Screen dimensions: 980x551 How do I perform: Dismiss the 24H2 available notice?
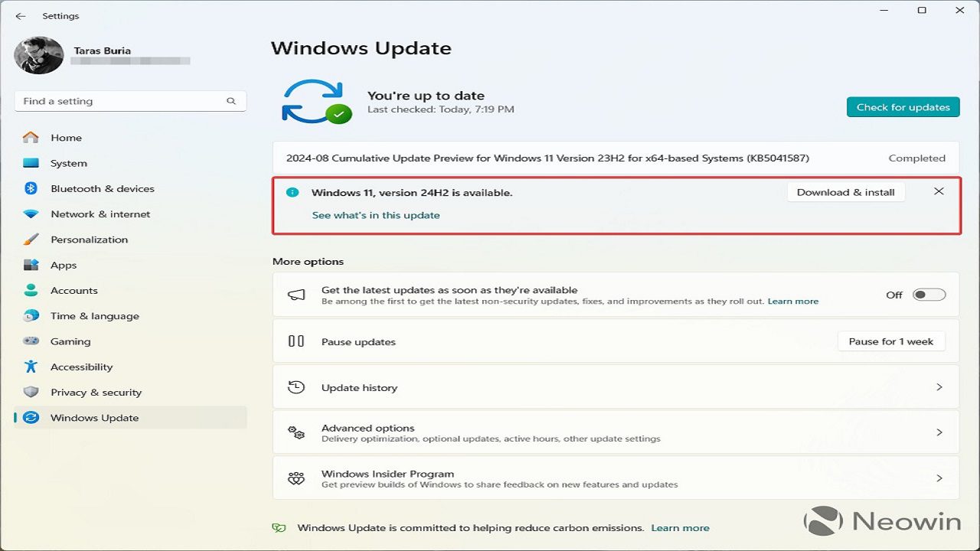coord(939,191)
